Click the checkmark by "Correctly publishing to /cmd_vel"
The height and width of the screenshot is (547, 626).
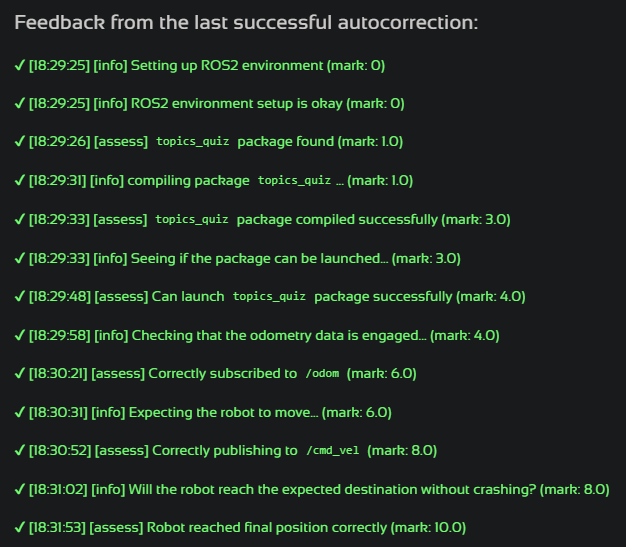pyautogui.click(x=19, y=450)
